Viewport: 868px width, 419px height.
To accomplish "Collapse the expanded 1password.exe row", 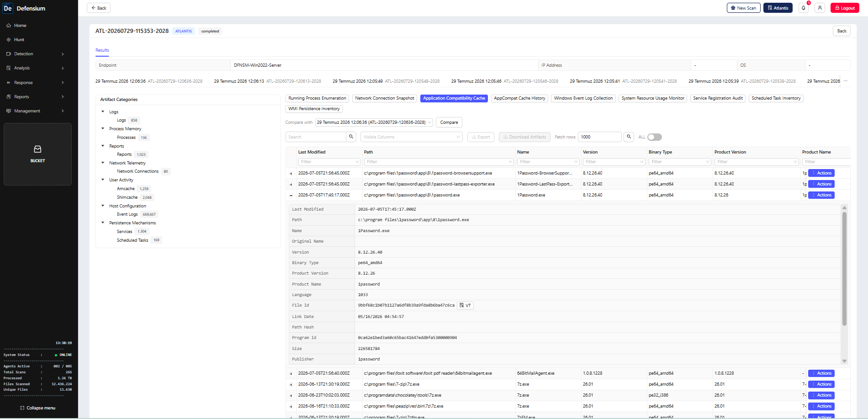I will pyautogui.click(x=291, y=195).
